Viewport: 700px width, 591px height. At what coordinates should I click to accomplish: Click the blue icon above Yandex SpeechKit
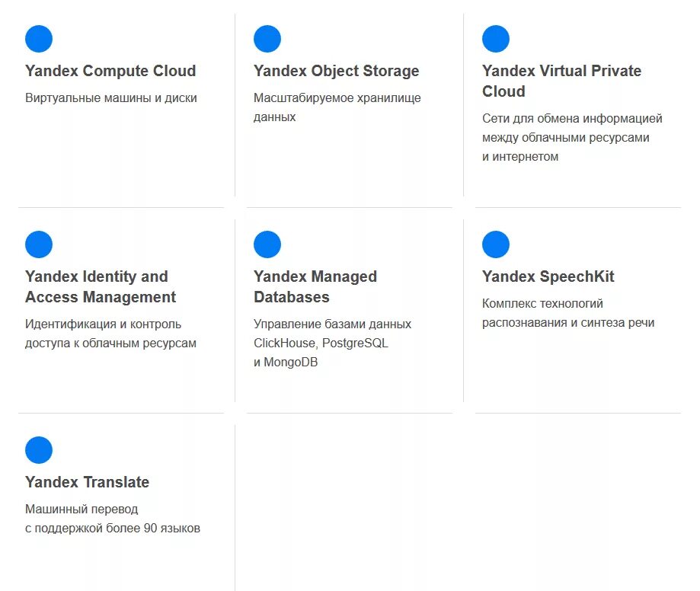(x=496, y=244)
